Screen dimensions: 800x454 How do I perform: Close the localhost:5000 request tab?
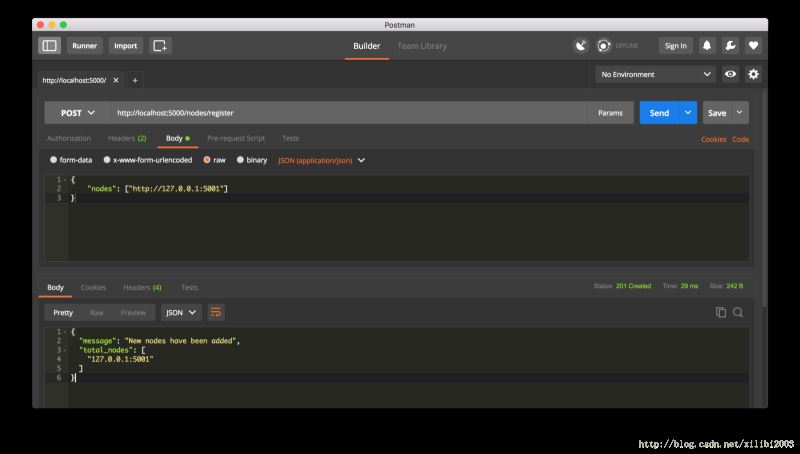pos(116,80)
